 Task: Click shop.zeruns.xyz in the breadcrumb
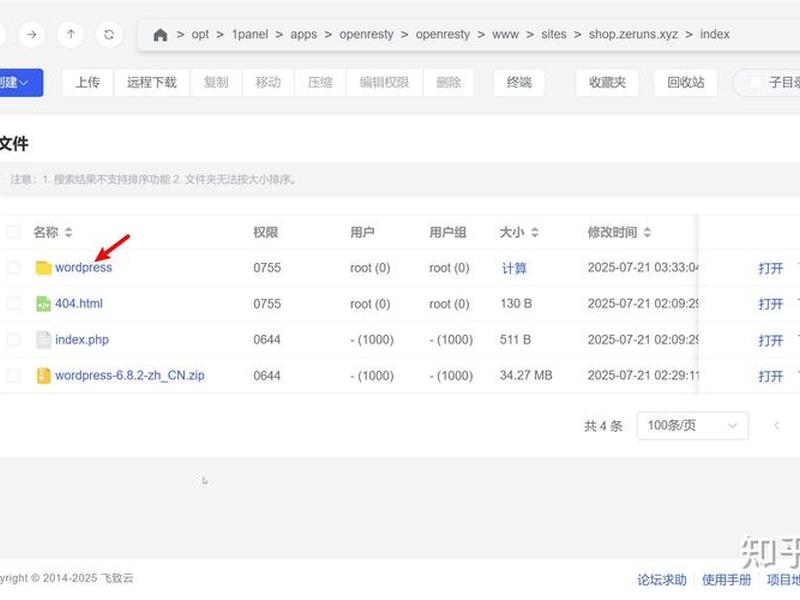(633, 35)
